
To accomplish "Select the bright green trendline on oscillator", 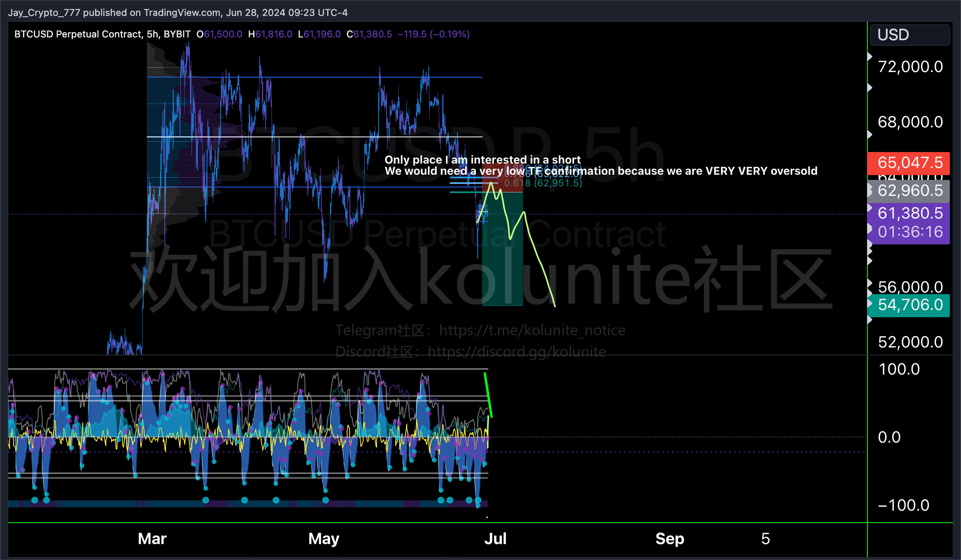I will coord(488,395).
